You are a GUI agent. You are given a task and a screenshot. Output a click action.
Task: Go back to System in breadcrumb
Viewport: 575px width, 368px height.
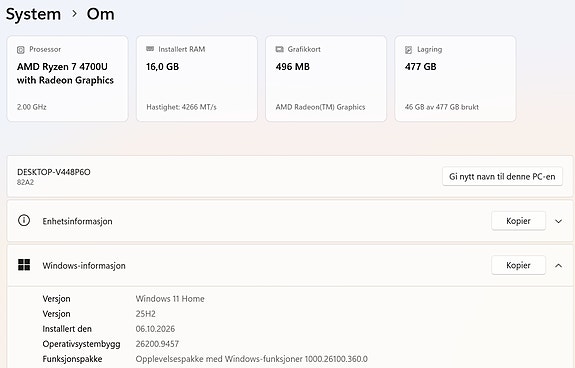pyautogui.click(x=33, y=14)
